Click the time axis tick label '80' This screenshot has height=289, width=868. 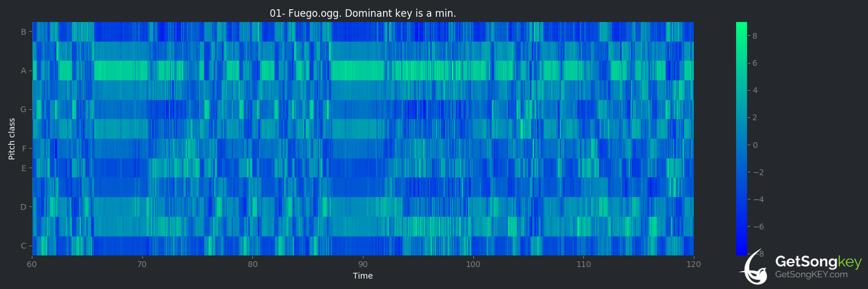tap(253, 264)
